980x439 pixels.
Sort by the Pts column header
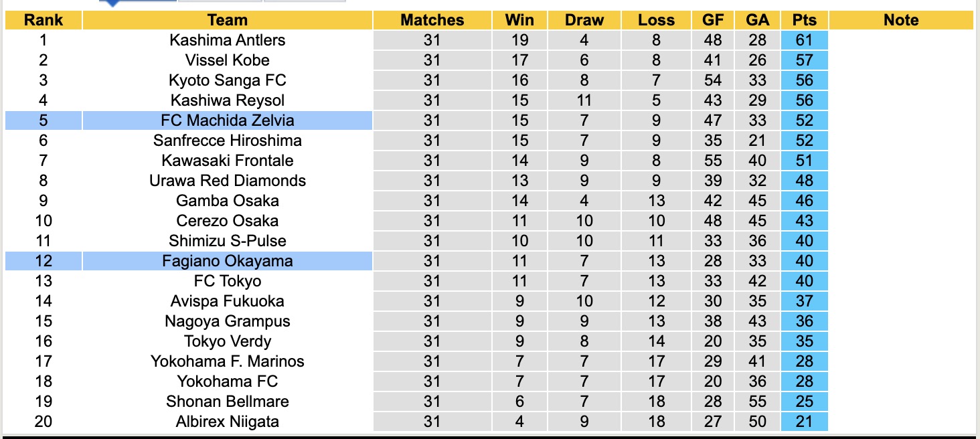point(804,20)
